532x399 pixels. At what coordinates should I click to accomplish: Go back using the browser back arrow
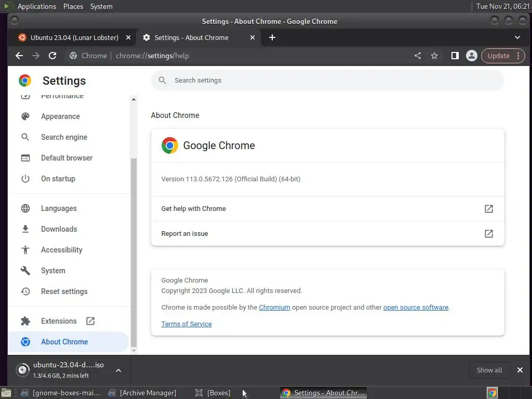click(x=19, y=56)
